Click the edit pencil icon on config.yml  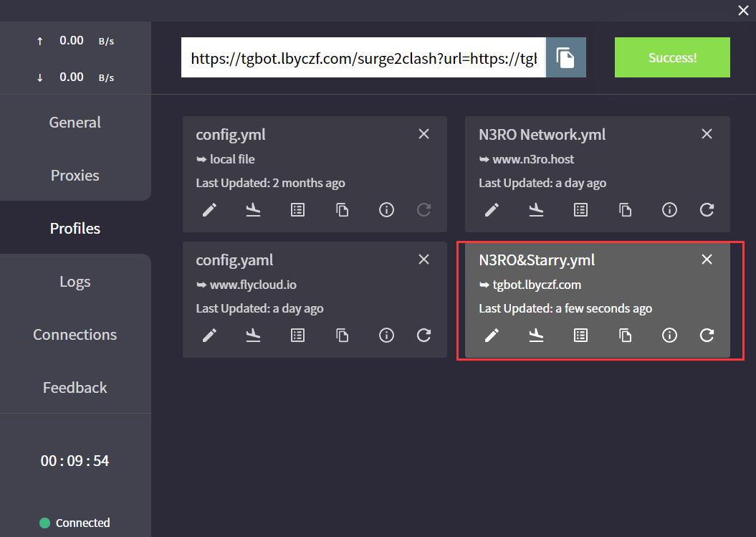pos(209,210)
